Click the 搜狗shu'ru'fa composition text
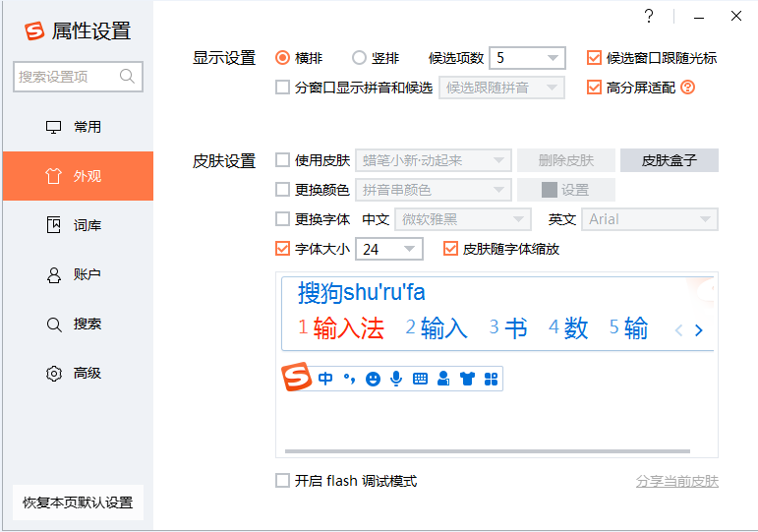Image resolution: width=758 pixels, height=532 pixels. 361,293
